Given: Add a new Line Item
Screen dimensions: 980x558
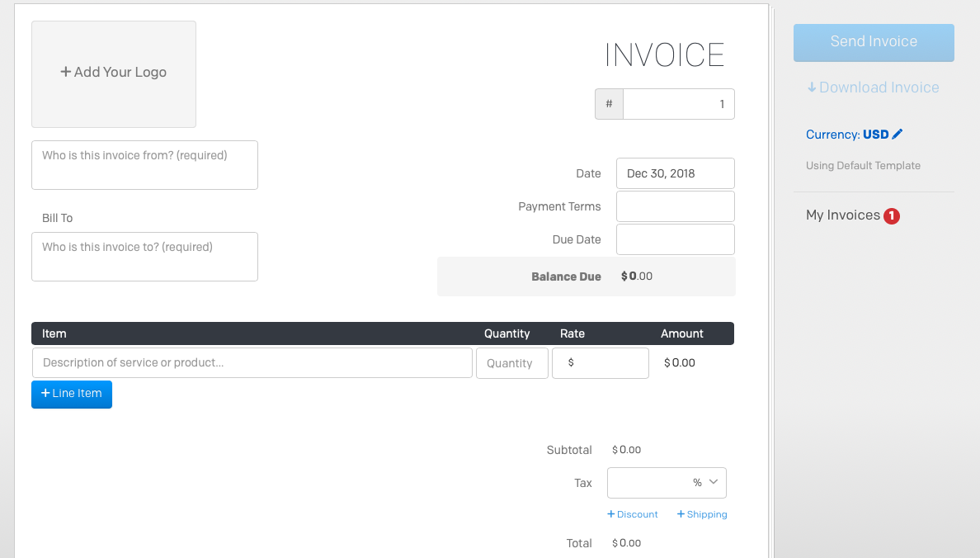Looking at the screenshot, I should 72,394.
